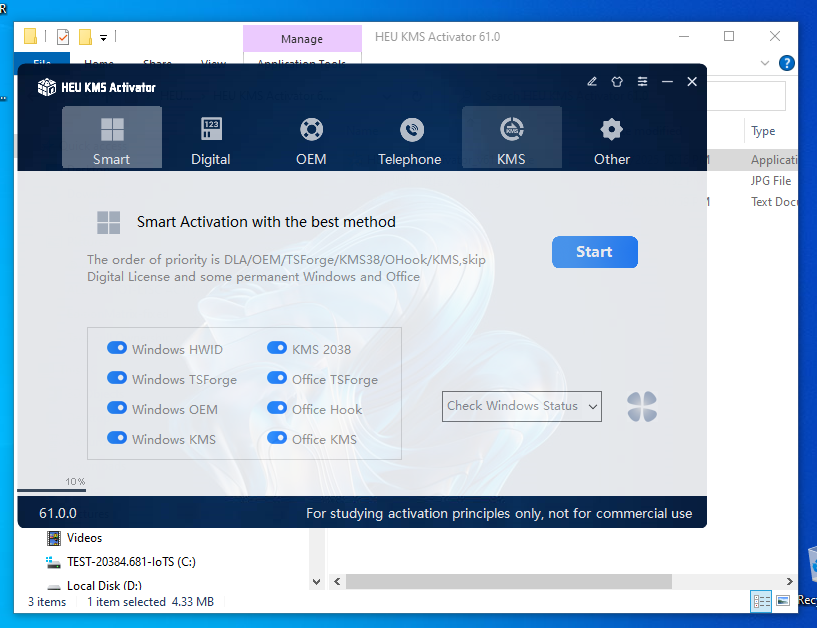Toggle the Office Hook switch
The width and height of the screenshot is (817, 628).
coord(277,408)
